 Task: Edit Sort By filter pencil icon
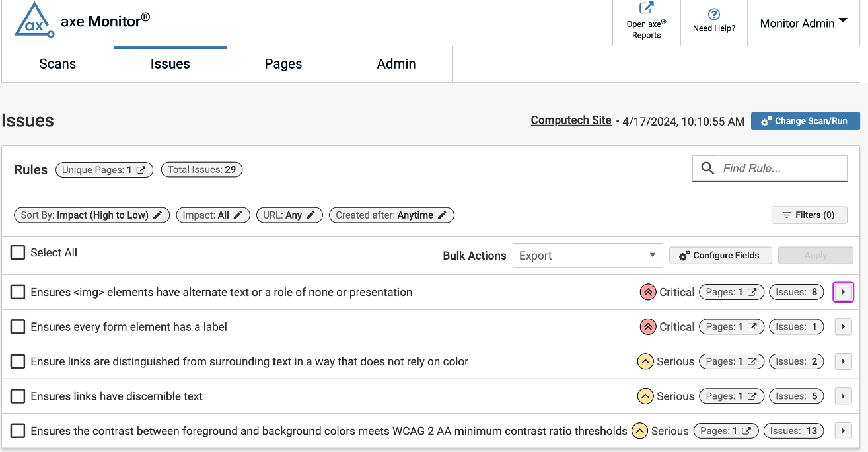pyautogui.click(x=158, y=215)
